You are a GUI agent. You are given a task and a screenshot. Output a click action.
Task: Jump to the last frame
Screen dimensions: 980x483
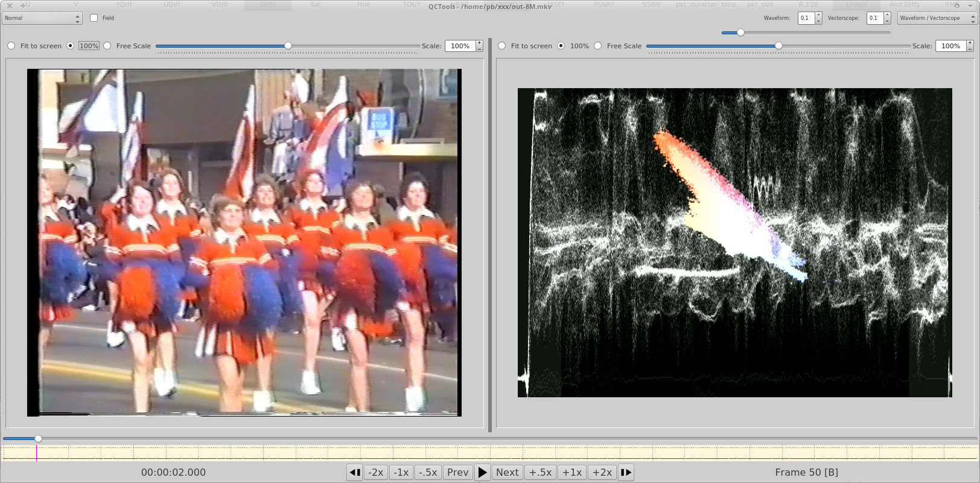(x=626, y=472)
